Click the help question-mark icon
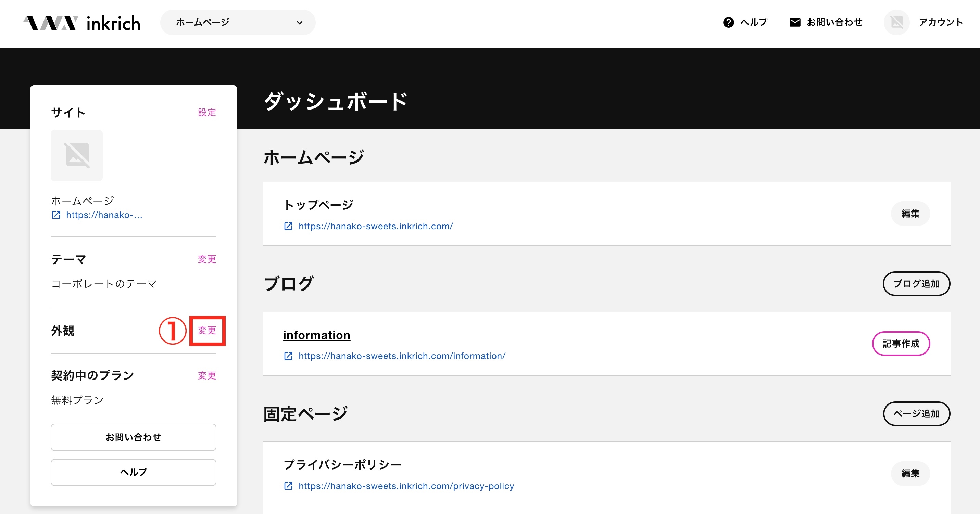The height and width of the screenshot is (514, 980). tap(728, 23)
